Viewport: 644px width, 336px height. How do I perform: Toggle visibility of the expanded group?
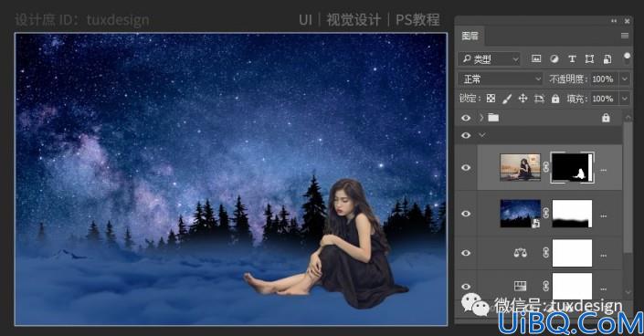tap(466, 135)
